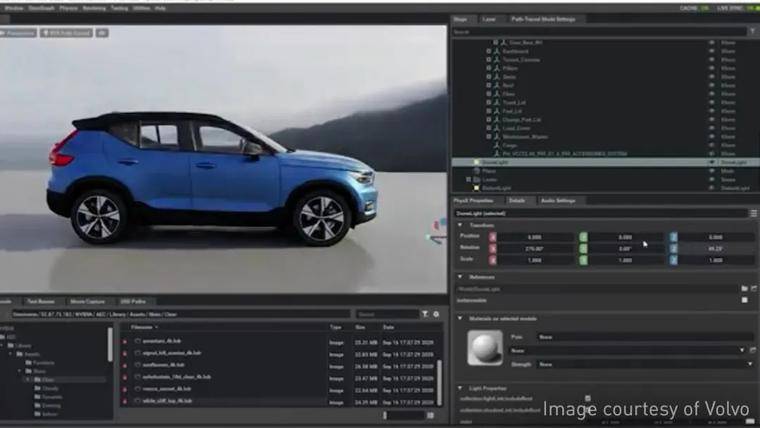Open the Movie Capture tab
This screenshot has width=760, height=428.
click(x=87, y=301)
